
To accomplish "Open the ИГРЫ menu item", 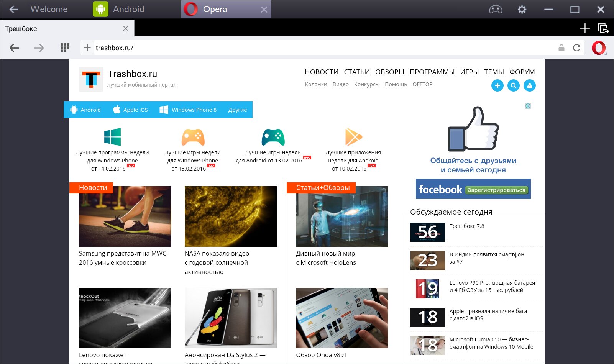I will coord(470,72).
